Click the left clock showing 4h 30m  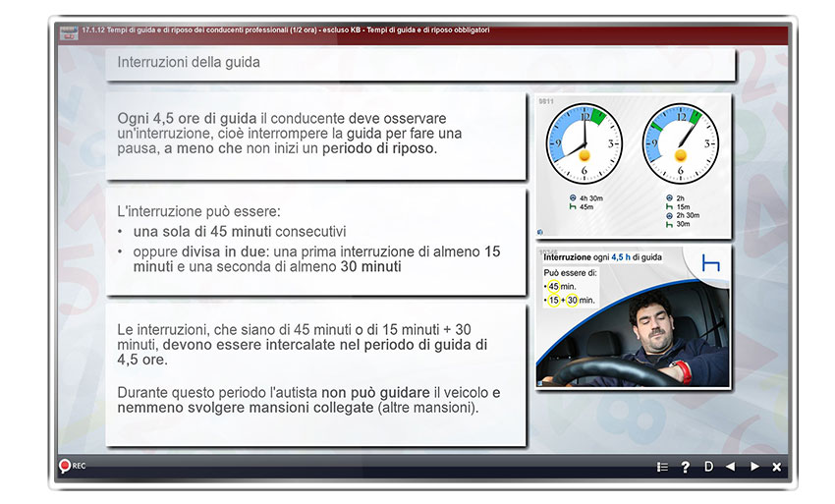click(584, 144)
